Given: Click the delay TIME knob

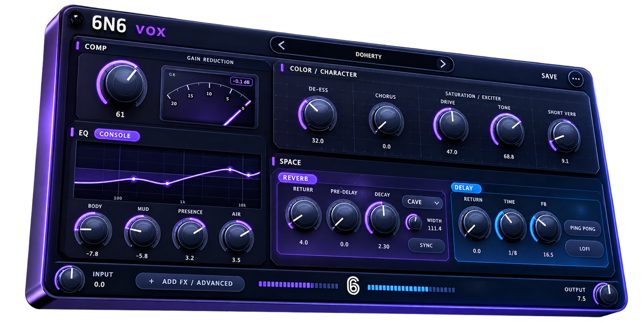Looking at the screenshot, I should pos(510,226).
